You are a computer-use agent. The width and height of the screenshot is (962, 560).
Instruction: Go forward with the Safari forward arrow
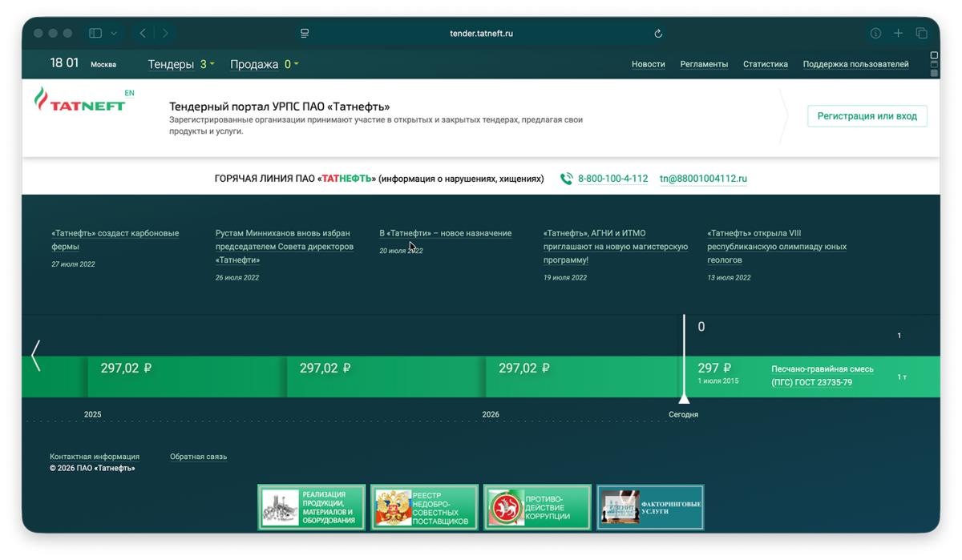(x=165, y=33)
